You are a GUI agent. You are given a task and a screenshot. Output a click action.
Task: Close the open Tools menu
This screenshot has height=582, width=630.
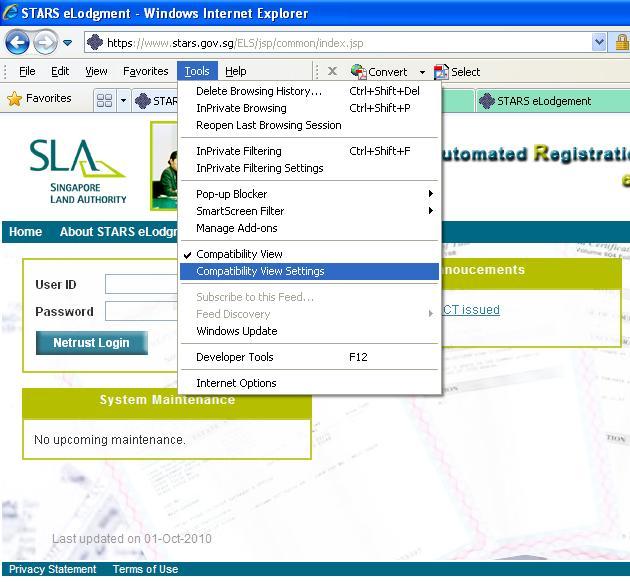tap(197, 71)
